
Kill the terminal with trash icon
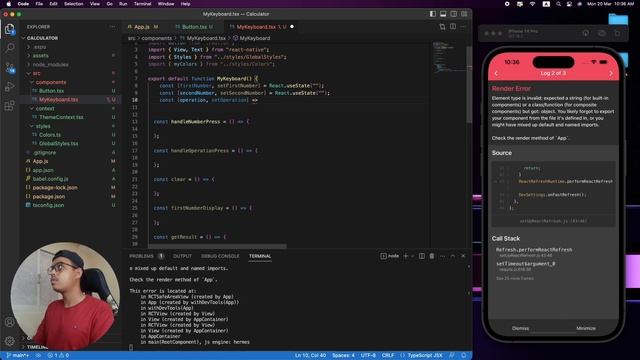pos(432,256)
